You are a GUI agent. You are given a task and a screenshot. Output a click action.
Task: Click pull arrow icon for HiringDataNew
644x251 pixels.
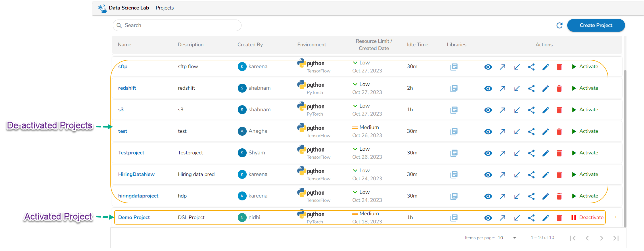point(517,175)
